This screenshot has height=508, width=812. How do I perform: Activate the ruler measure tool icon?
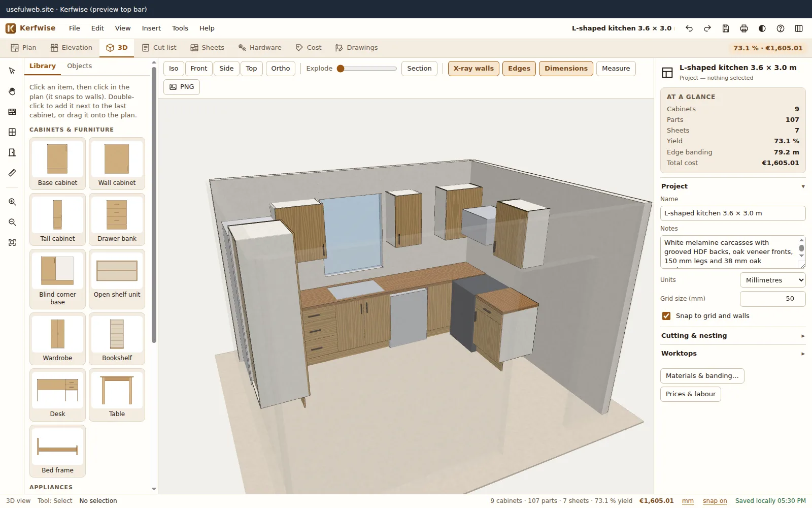[x=12, y=173]
